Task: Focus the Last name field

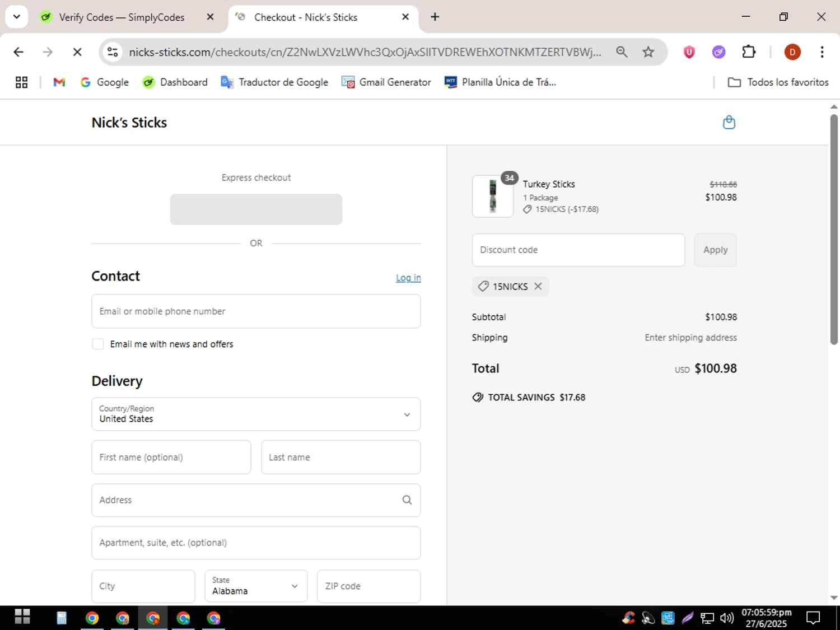Action: tap(340, 457)
